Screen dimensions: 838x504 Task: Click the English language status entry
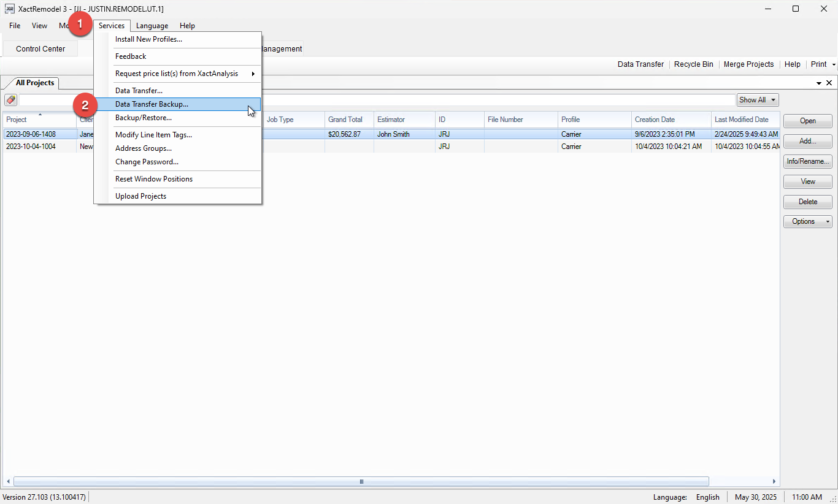click(708, 497)
